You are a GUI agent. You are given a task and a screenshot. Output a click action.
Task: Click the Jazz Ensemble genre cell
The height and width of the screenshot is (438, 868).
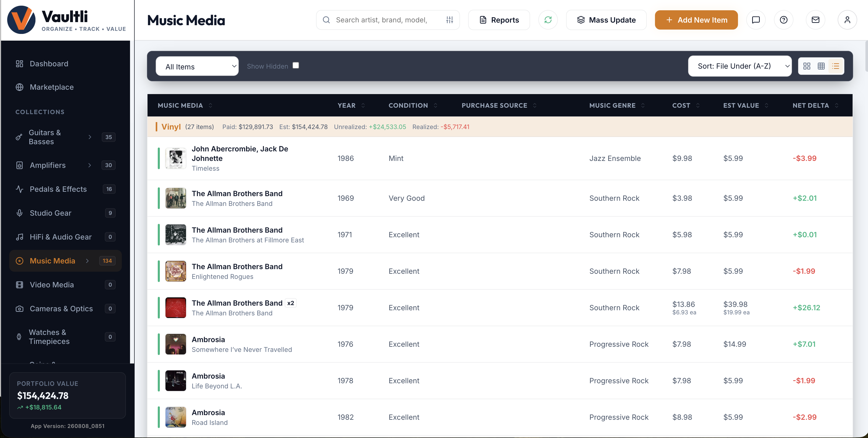pyautogui.click(x=615, y=159)
